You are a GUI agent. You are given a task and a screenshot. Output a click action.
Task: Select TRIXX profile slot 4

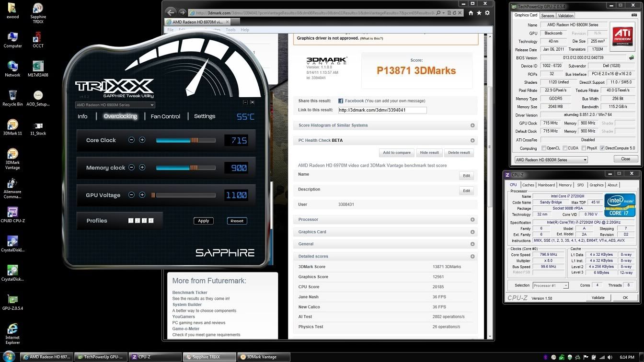pos(151,221)
